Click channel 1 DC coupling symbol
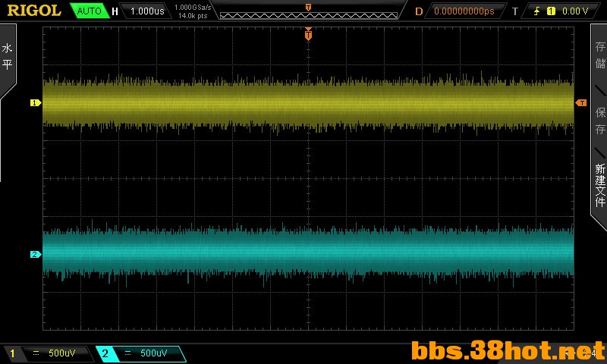Image resolution: width=607 pixels, height=364 pixels. click(x=36, y=353)
